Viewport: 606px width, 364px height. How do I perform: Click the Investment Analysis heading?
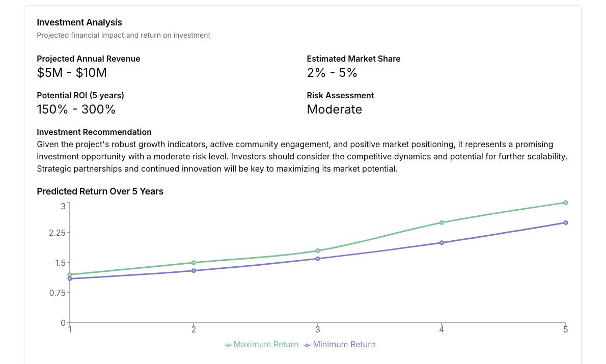click(x=79, y=22)
